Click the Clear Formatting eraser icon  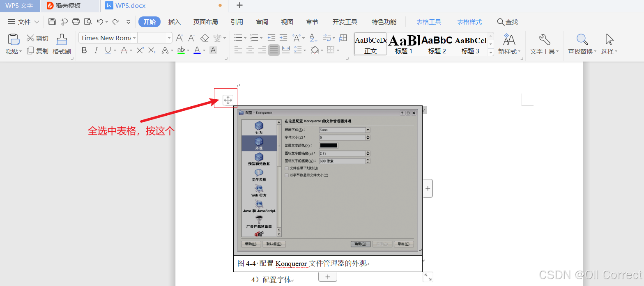tap(205, 38)
